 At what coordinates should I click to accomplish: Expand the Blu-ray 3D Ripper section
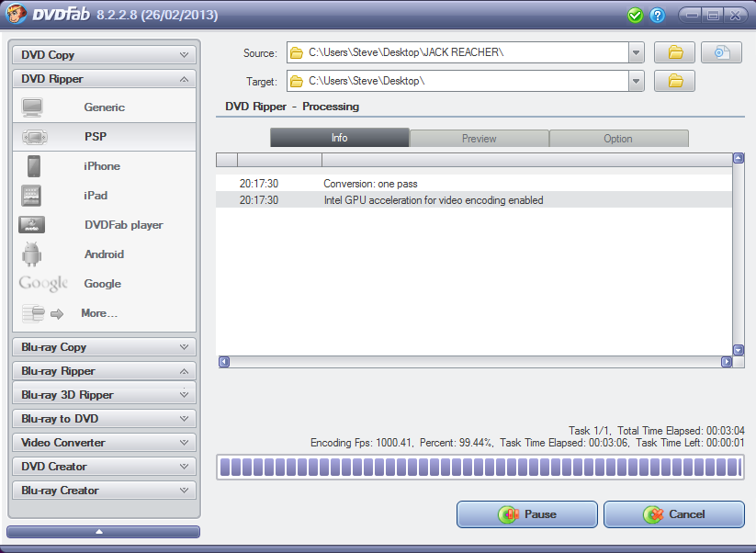click(104, 395)
